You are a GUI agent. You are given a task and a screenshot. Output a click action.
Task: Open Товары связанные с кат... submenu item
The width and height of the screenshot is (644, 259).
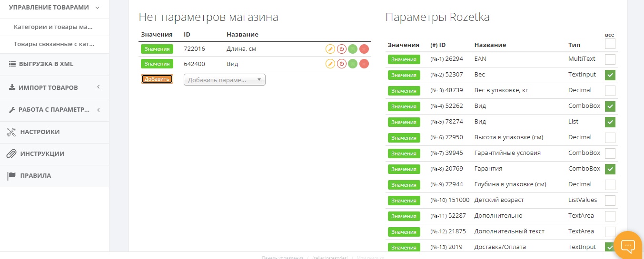click(x=54, y=44)
